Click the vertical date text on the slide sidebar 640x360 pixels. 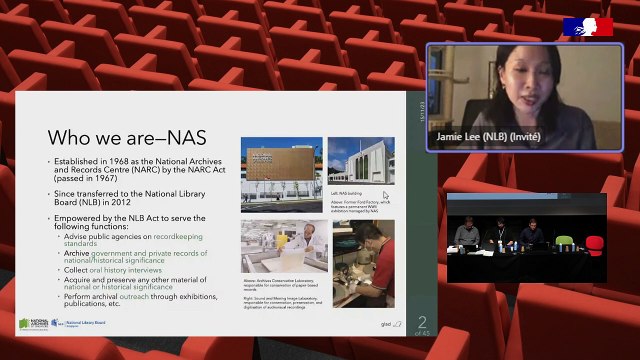pos(422,112)
